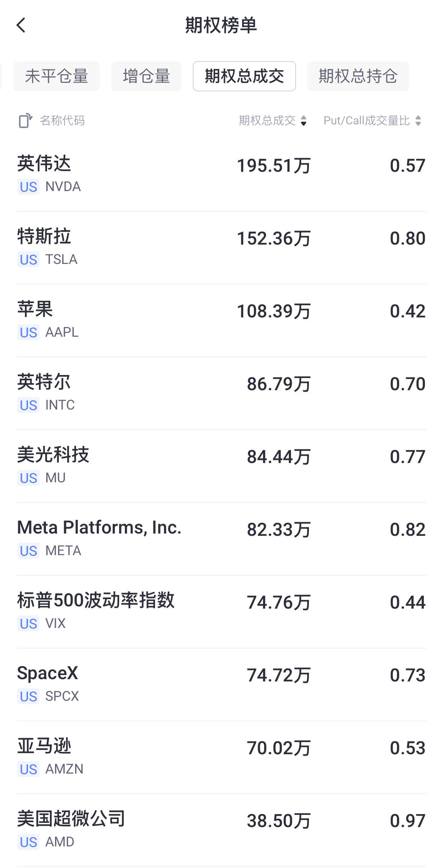The width and height of the screenshot is (444, 868).
Task: Open the 美国超微公司 AMD row
Action: 222,830
